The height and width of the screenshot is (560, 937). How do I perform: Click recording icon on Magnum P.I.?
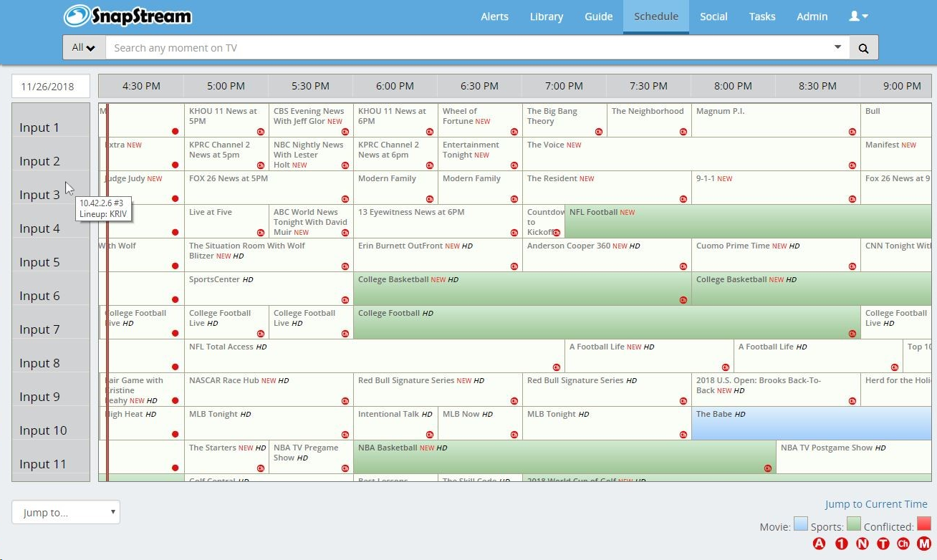tap(852, 132)
